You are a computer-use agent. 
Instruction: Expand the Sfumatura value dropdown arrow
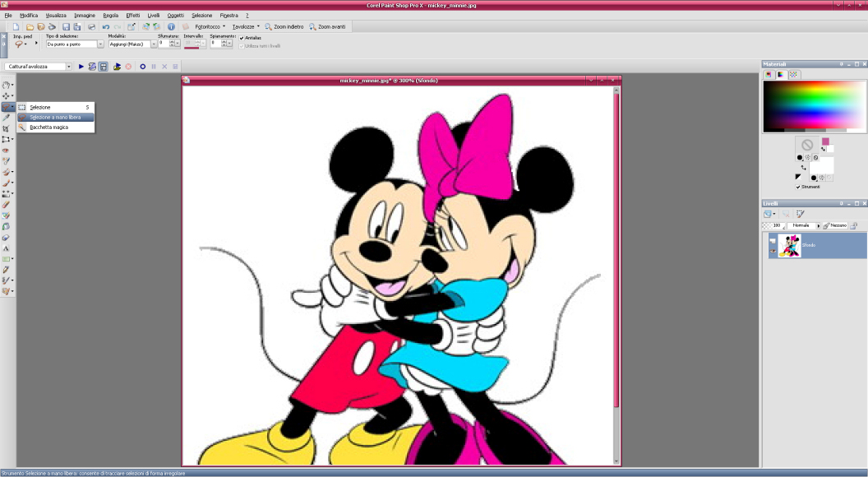178,44
